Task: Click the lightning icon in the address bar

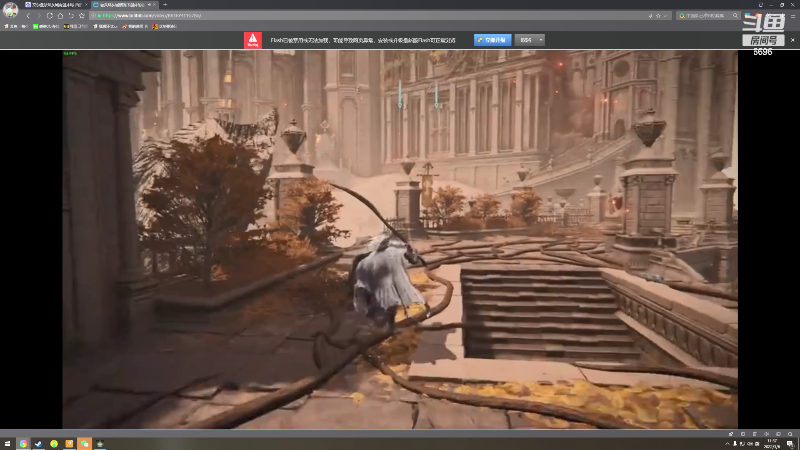Action: click(651, 16)
